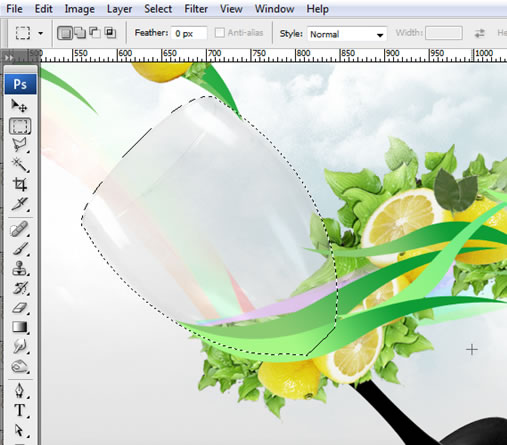Select the Polygonal Lasso tool

(x=19, y=145)
